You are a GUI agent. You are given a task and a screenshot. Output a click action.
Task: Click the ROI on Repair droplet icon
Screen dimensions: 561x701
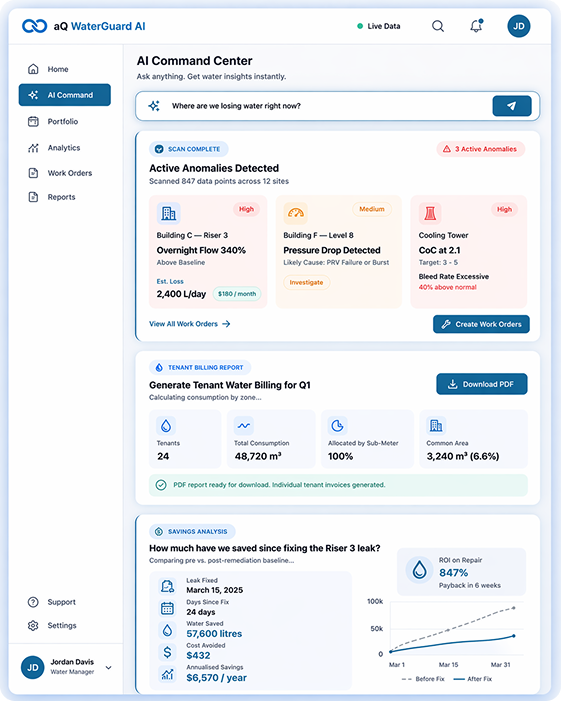(x=419, y=570)
